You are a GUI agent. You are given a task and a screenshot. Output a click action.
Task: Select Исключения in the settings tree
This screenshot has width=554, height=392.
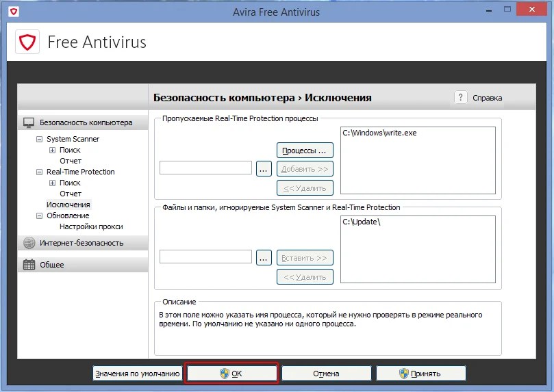[x=68, y=205]
